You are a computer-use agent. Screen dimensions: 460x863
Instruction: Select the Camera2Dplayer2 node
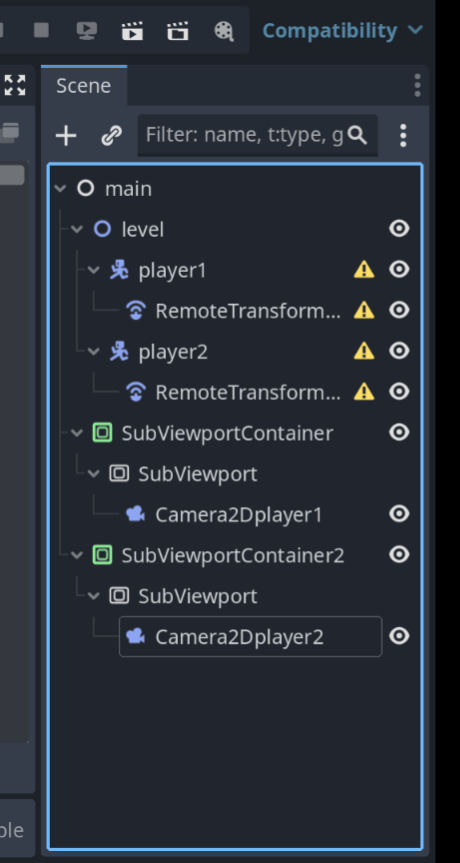[250, 636]
